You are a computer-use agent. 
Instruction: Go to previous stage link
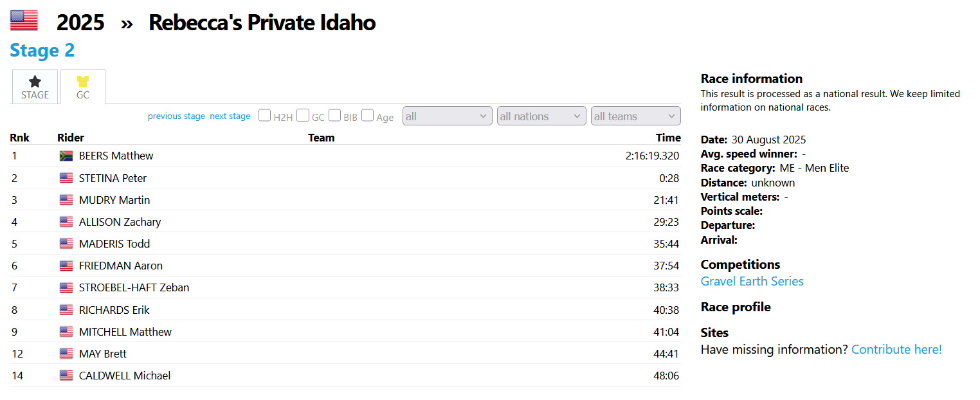(176, 116)
